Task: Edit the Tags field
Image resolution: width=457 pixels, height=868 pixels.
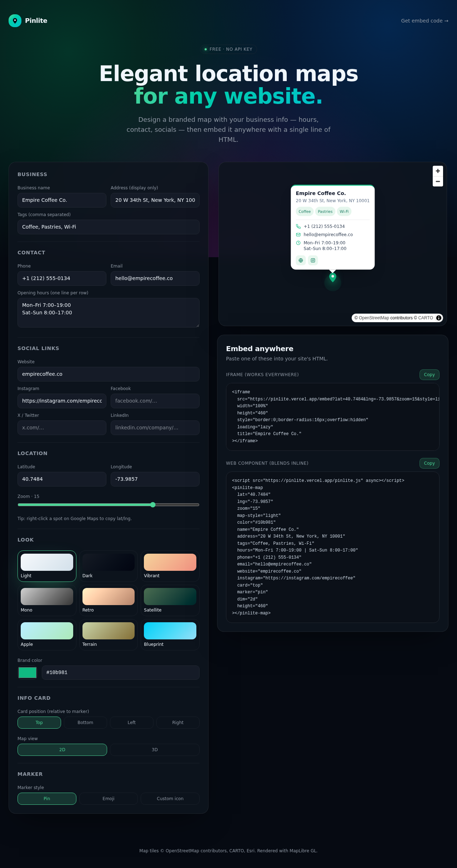Action: click(x=109, y=227)
